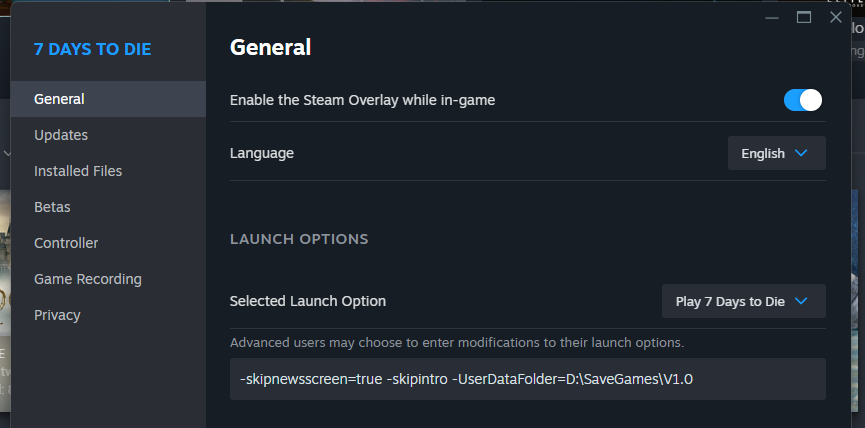Viewport: 865px width, 428px height.
Task: Click the Enable the Steam Overlay label
Action: (362, 100)
